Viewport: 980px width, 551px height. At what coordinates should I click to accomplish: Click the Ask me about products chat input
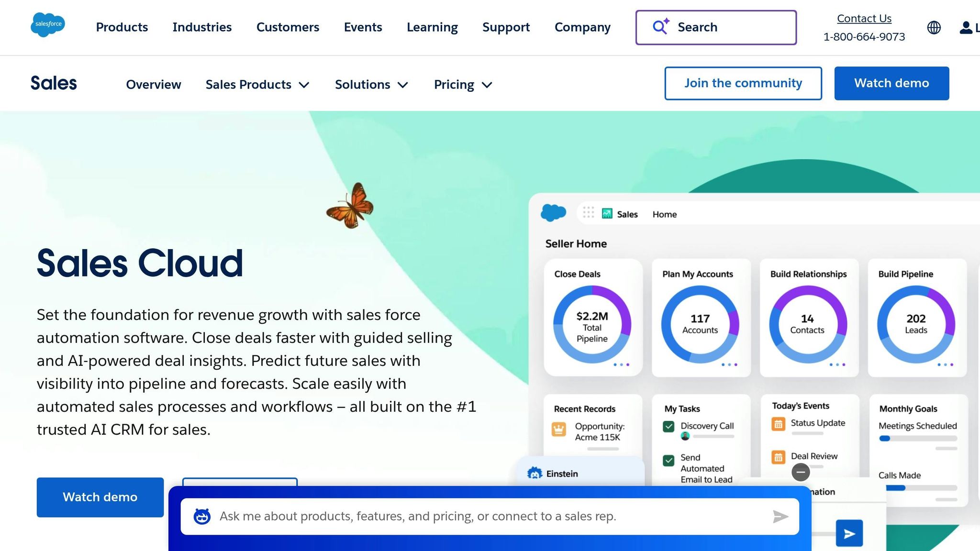tap(490, 516)
